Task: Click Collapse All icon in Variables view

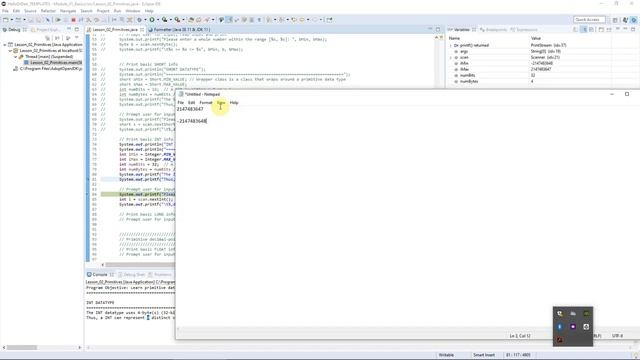Action: (x=591, y=29)
